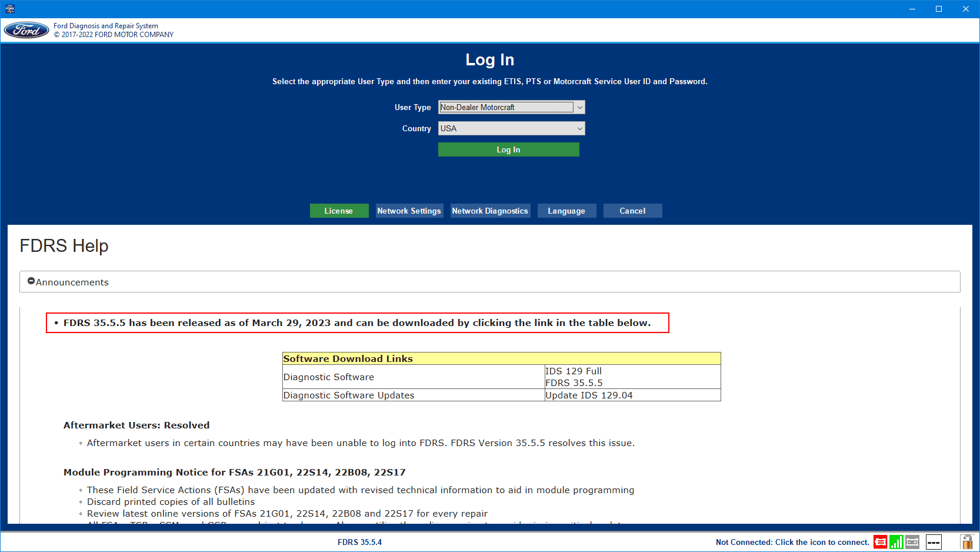Click the green signal strength bars icon

click(896, 542)
